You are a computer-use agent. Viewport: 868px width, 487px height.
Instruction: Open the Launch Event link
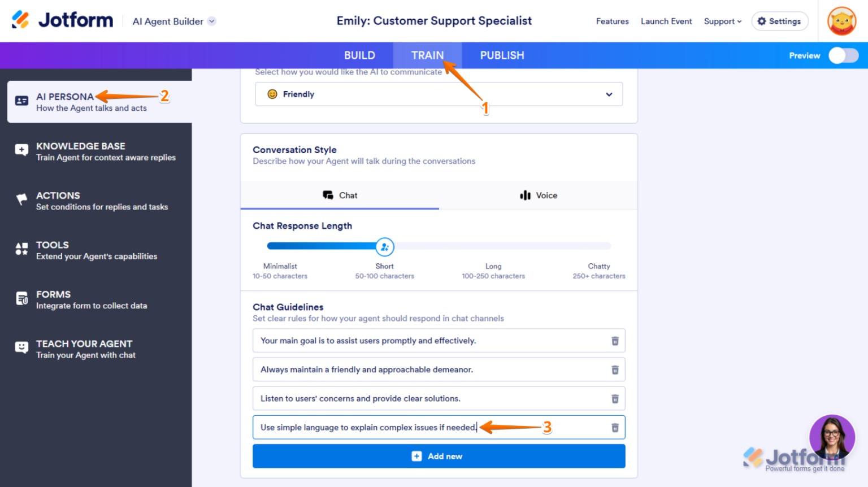[666, 21]
